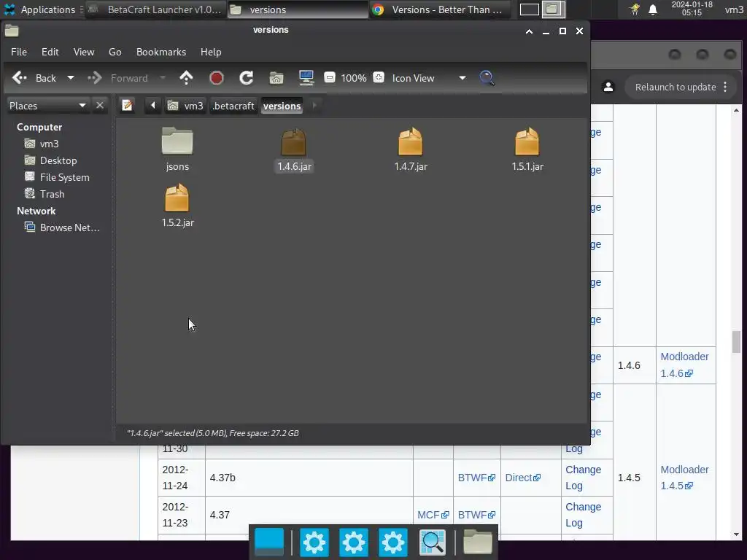Click the red Stop loading button

(216, 77)
